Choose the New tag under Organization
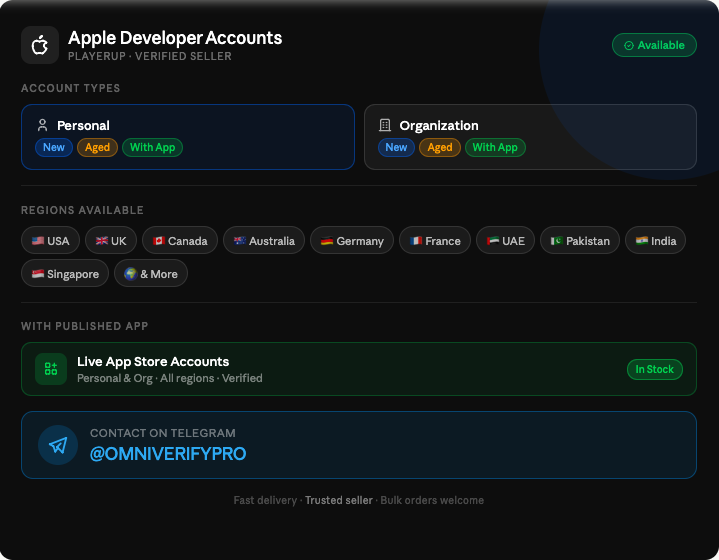Image resolution: width=719 pixels, height=560 pixels. pos(396,147)
